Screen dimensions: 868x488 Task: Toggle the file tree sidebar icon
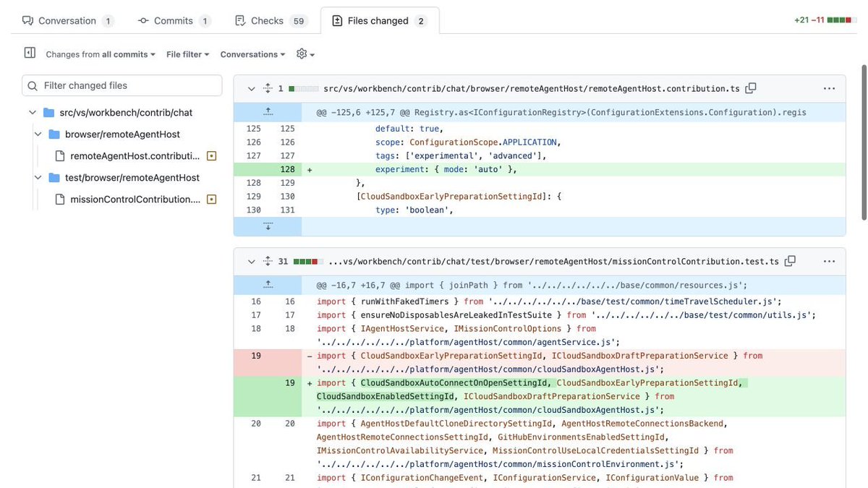pos(30,53)
